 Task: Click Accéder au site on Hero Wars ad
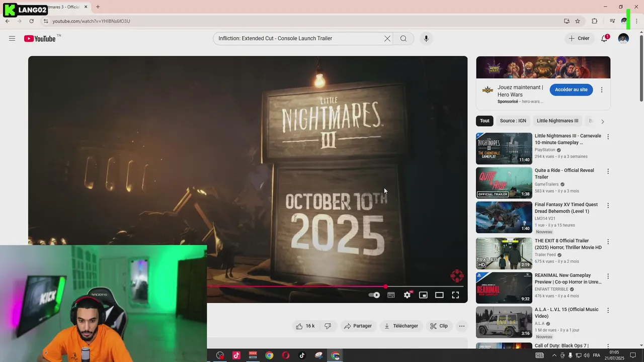click(571, 90)
